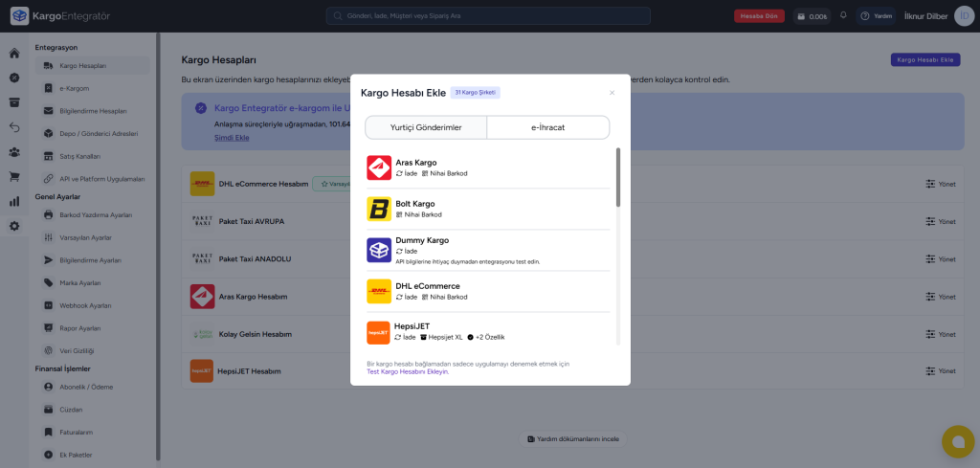
Task: Open the settings gear in left rail
Action: tap(13, 226)
